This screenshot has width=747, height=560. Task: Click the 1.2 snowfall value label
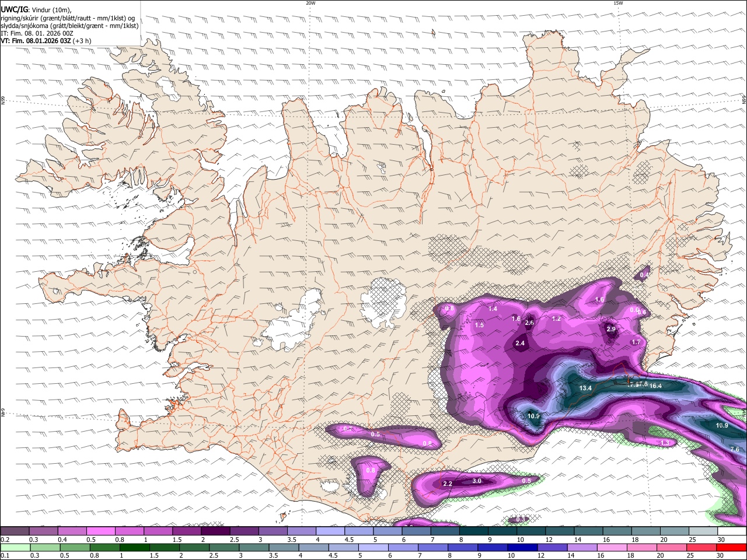pos(556,318)
